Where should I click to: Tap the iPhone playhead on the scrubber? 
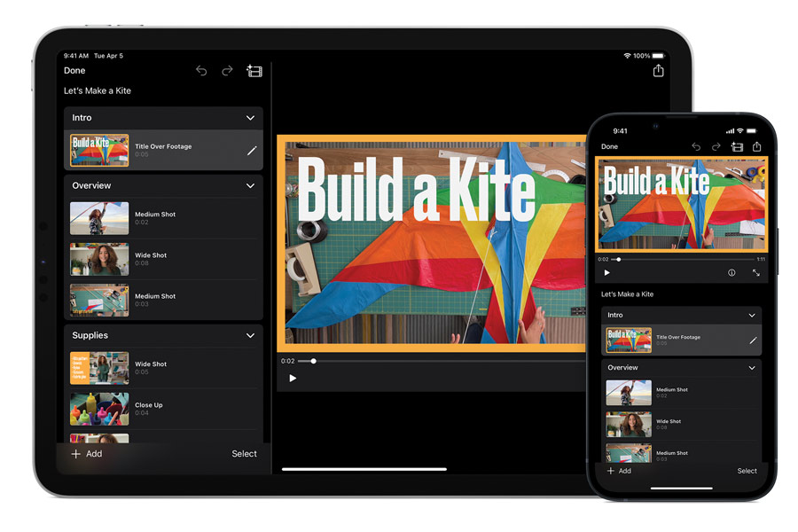(x=619, y=260)
